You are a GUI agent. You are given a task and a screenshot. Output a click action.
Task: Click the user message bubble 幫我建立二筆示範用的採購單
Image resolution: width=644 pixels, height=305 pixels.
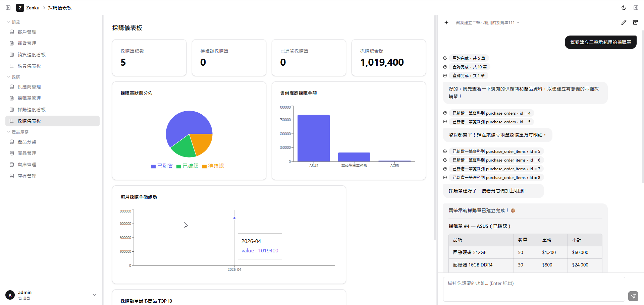coord(601,42)
